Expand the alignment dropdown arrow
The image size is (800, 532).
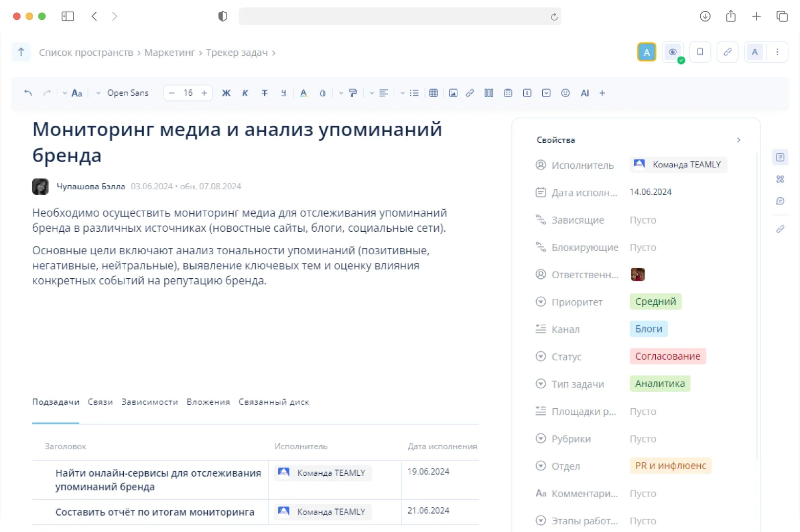372,93
